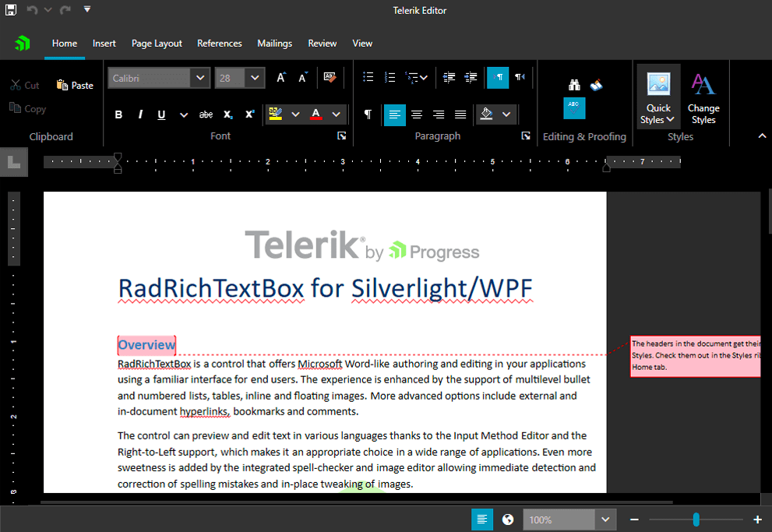Click the zoom slider handle
The height and width of the screenshot is (532, 772).
(696, 520)
